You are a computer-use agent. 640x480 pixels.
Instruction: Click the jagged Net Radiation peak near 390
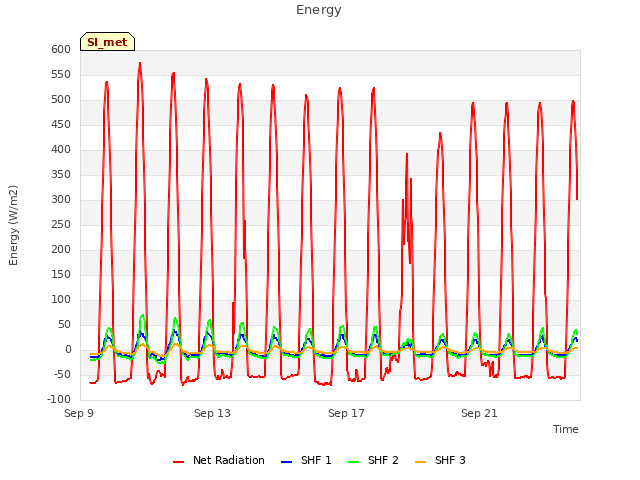click(x=407, y=154)
